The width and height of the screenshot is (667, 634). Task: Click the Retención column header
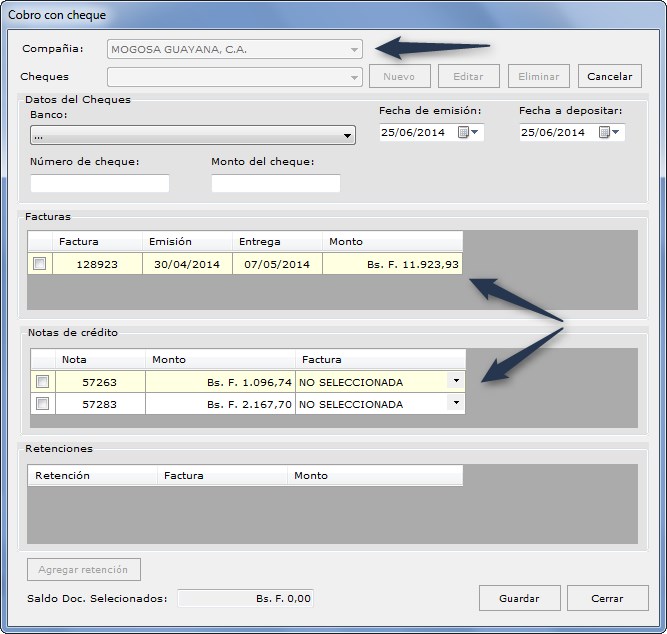92,475
